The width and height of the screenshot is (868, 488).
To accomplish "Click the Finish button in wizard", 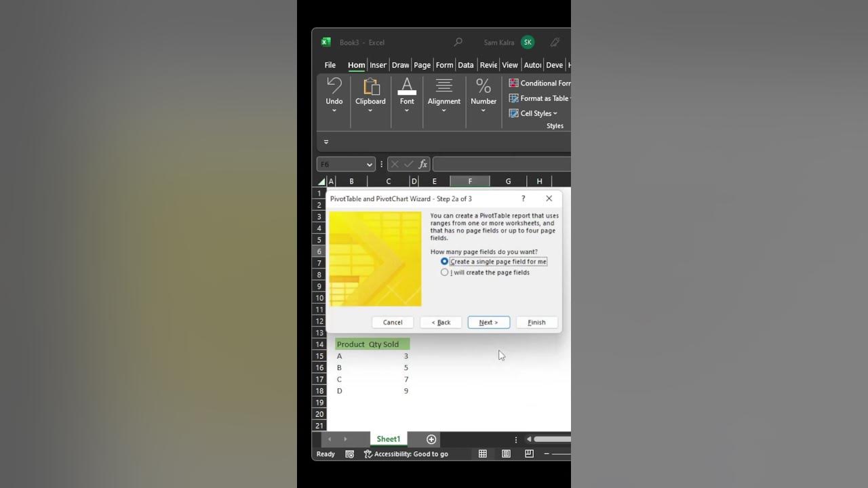I will (536, 323).
